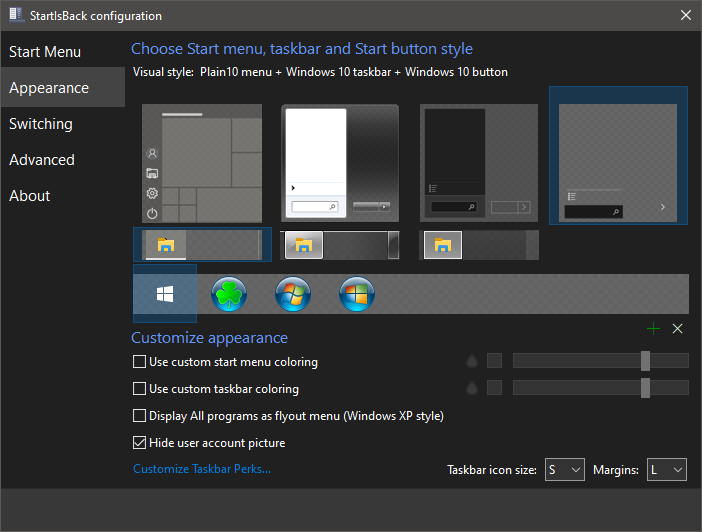
Task: Pick the Windows 7 orb start button
Action: click(x=293, y=294)
